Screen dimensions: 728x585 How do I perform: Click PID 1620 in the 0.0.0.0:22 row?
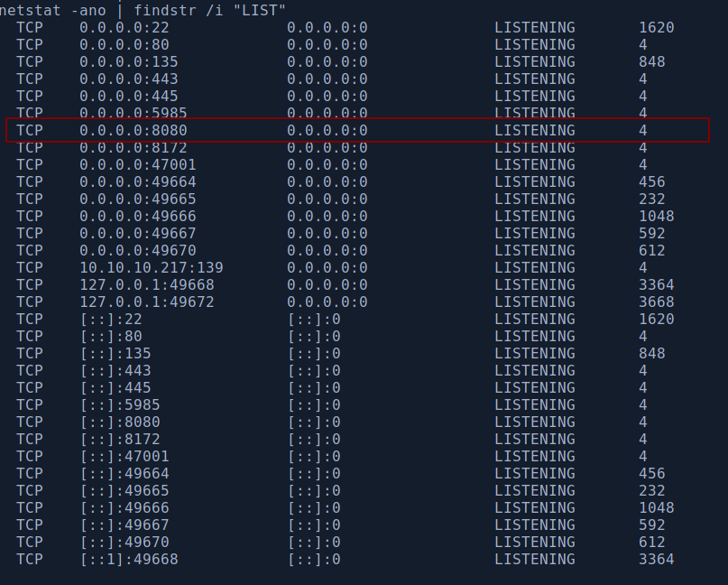pos(656,27)
